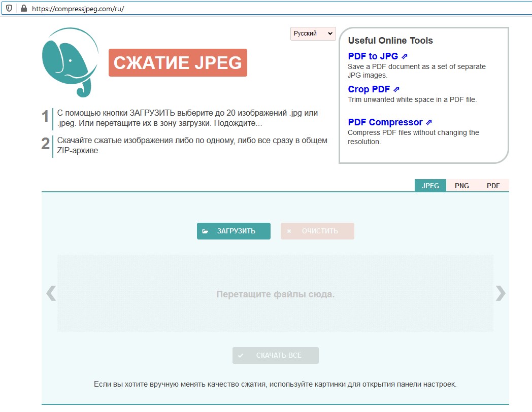This screenshot has height=412, width=532.
Task: Click the file drop zone area
Action: (x=275, y=293)
